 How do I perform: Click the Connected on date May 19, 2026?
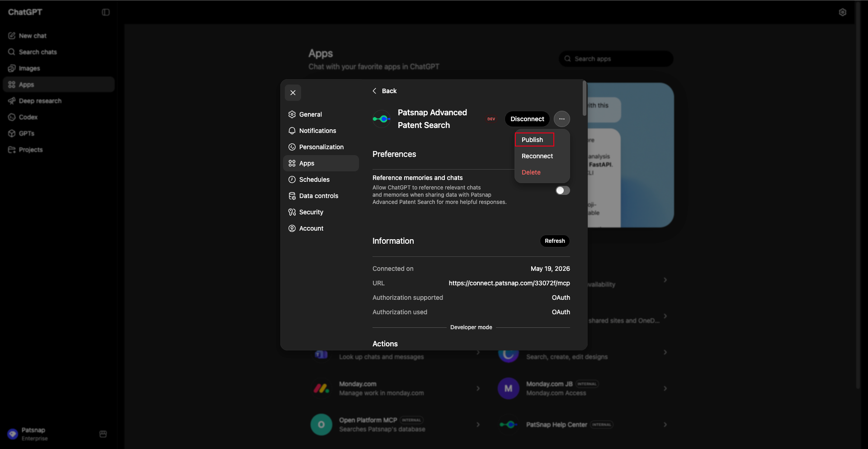point(550,269)
